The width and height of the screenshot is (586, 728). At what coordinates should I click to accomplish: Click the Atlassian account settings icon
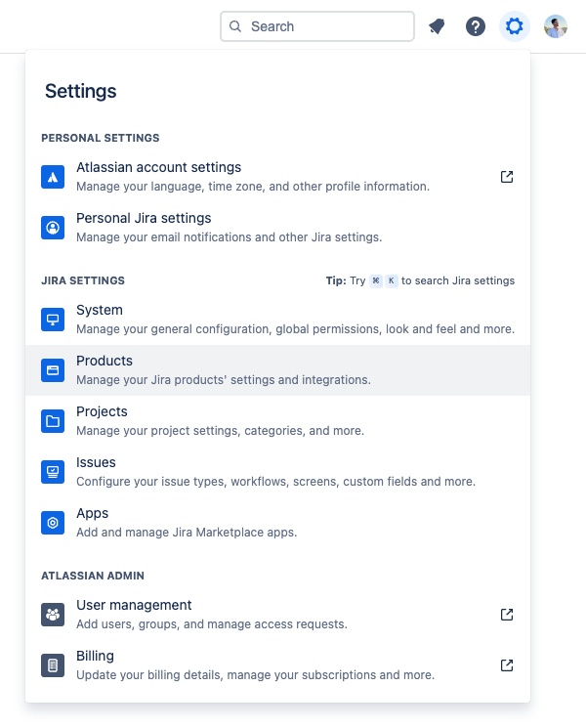pyautogui.click(x=53, y=177)
